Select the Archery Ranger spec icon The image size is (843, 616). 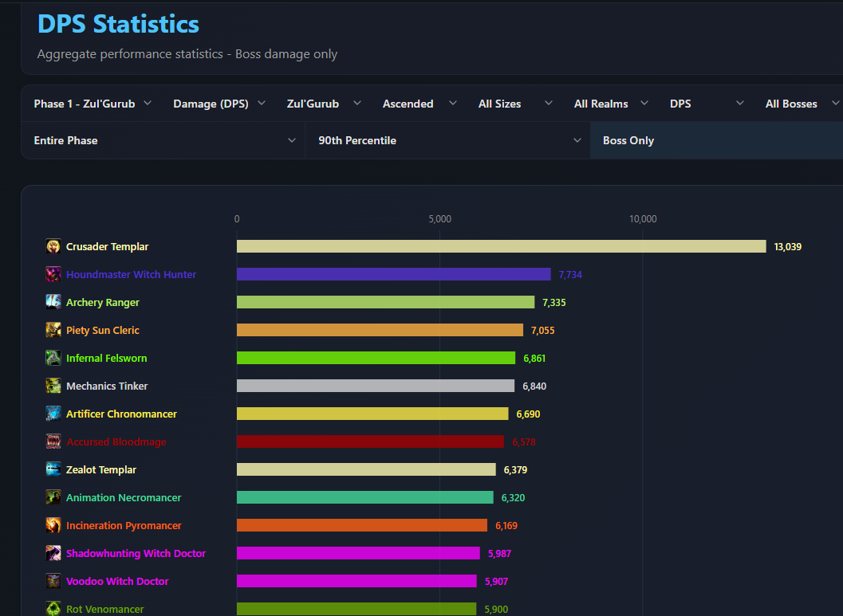(53, 302)
